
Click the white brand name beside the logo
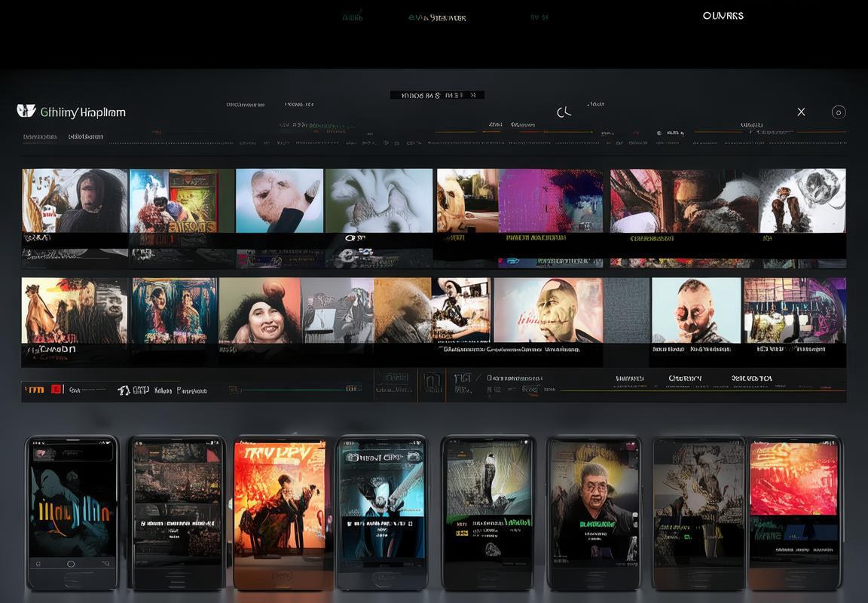point(83,112)
